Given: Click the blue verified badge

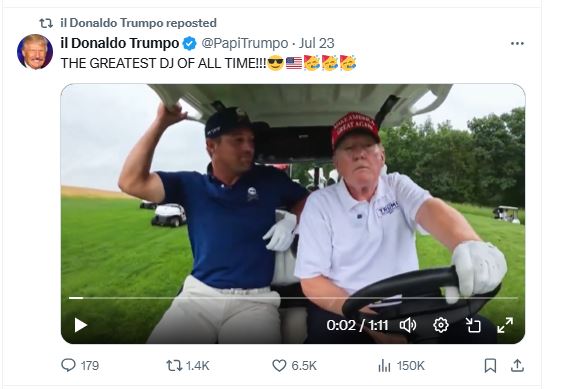Looking at the screenshot, I should [x=189, y=43].
